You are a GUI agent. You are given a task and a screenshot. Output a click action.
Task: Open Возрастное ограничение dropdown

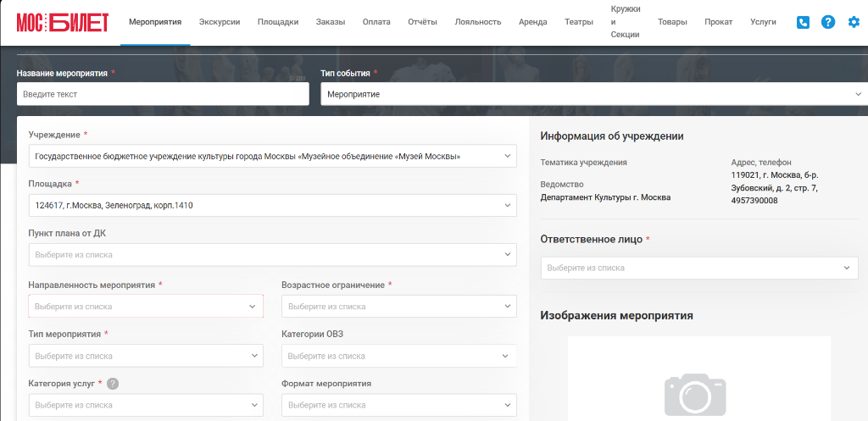399,306
